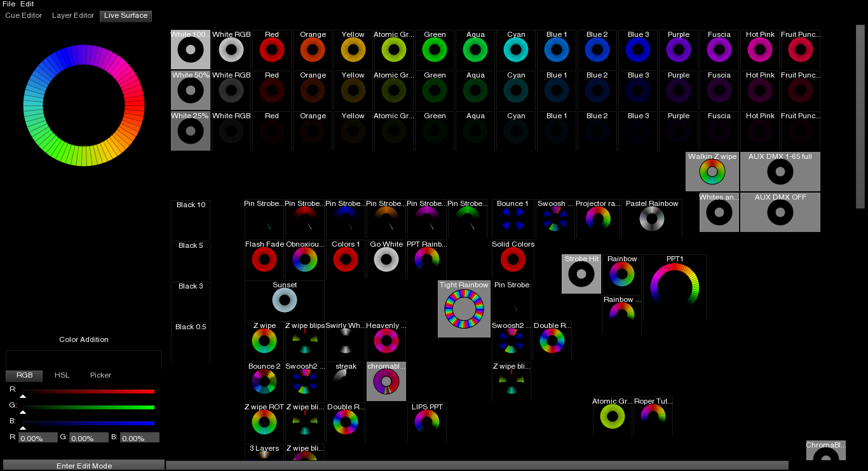
Task: Activate the Flash Fade effect tile
Action: point(264,259)
